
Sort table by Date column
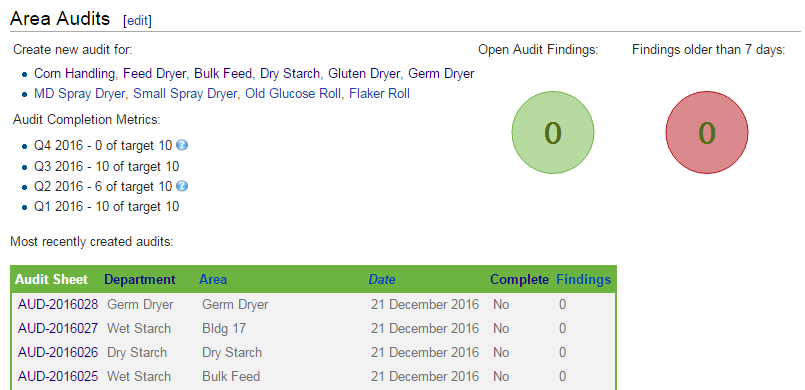[382, 280]
